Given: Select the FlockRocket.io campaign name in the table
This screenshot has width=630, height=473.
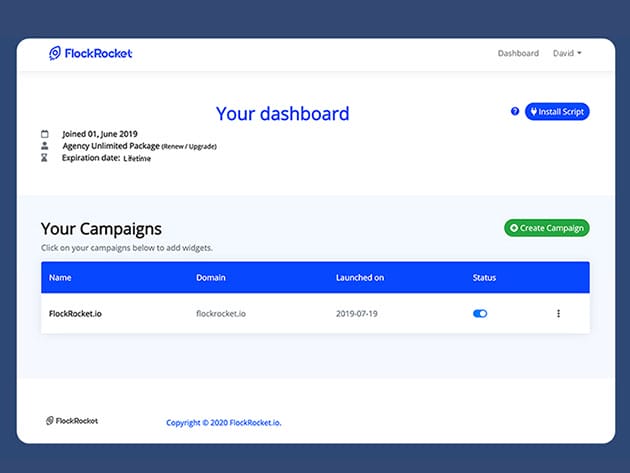Looking at the screenshot, I should click(75, 313).
